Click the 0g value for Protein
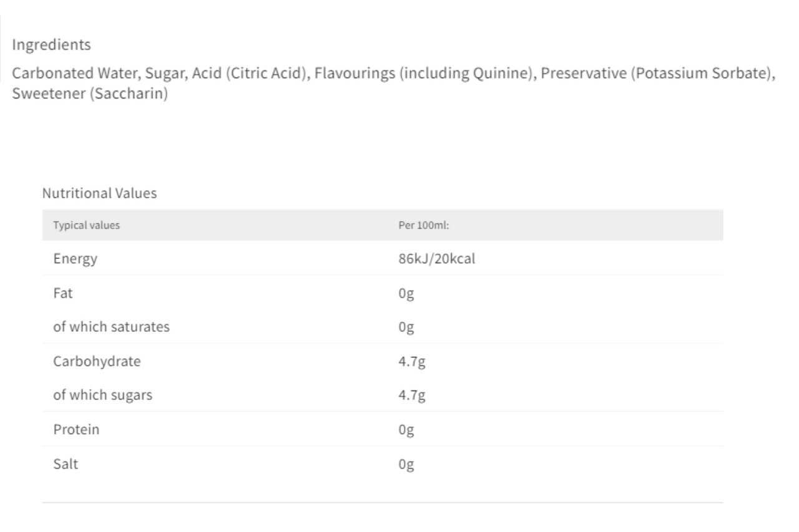Image resolution: width=799 pixels, height=532 pixels. pyautogui.click(x=406, y=430)
